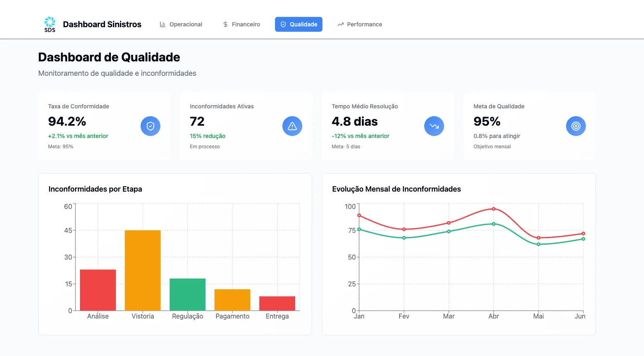Click the green line's Mai data point

pyautogui.click(x=538, y=244)
